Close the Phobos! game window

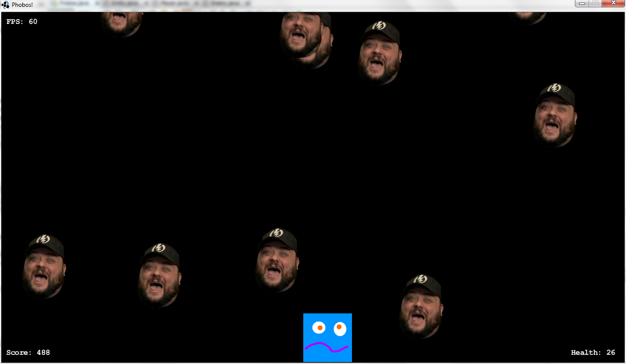pos(612,3)
